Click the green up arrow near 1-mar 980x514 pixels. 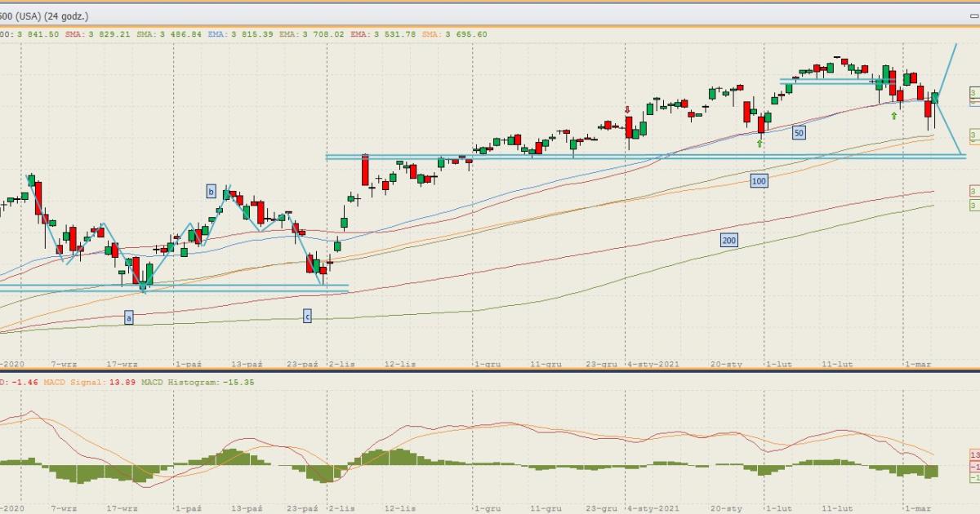coord(894,116)
